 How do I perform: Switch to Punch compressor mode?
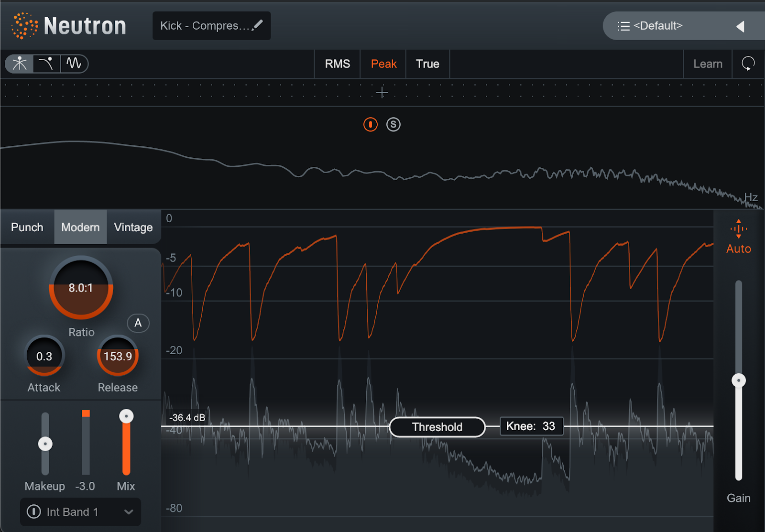coord(27,227)
